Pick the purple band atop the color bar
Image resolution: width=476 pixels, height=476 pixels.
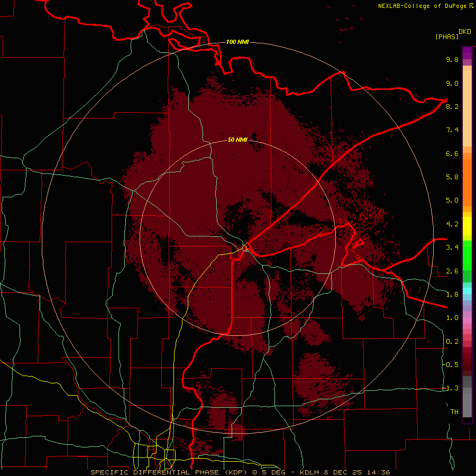467,53
